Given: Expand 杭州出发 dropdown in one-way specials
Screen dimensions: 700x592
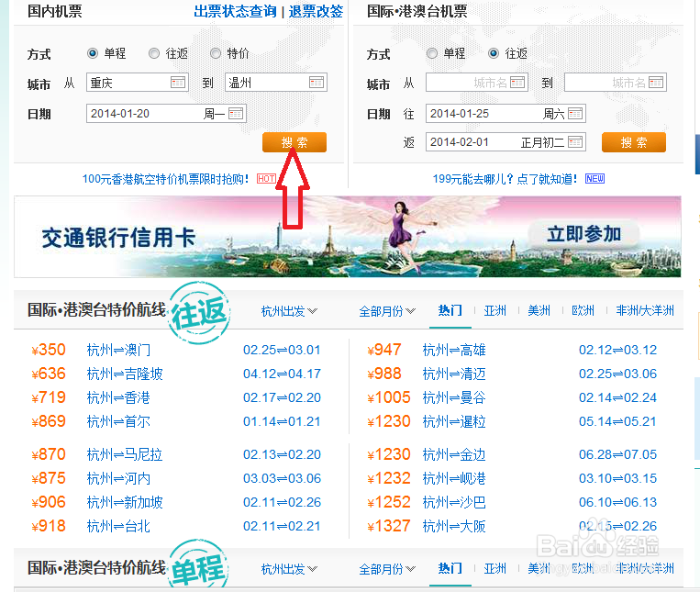Looking at the screenshot, I should tap(289, 569).
